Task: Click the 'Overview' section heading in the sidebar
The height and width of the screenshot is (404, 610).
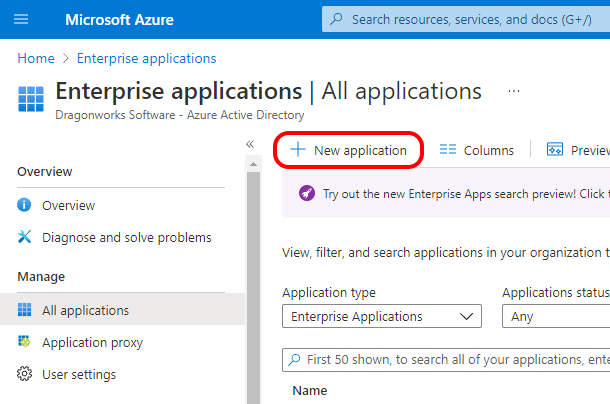Action: (45, 172)
